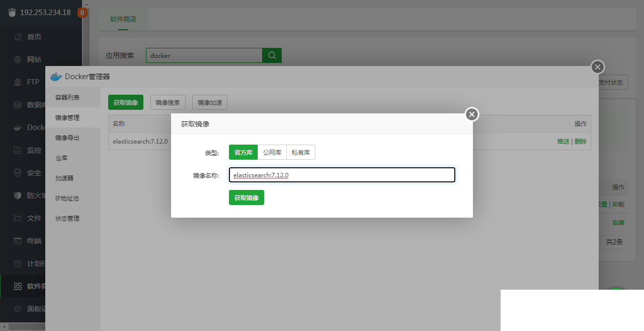Image resolution: width=644 pixels, height=331 pixels.
Task: Switch to 仓库 tab
Action: coord(73,158)
